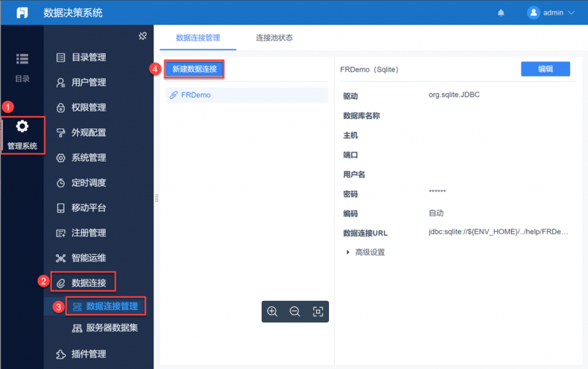Switch to 数据连接管理 tab
The width and height of the screenshot is (588, 369).
point(198,38)
